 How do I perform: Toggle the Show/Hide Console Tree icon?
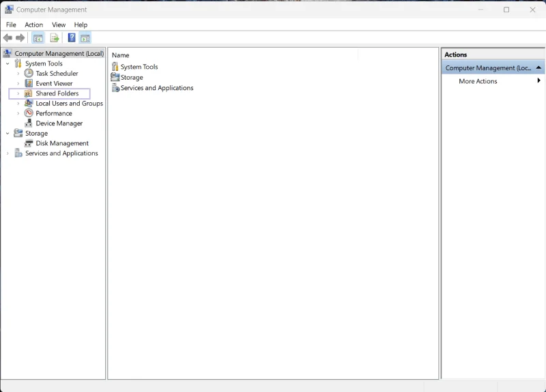(38, 38)
